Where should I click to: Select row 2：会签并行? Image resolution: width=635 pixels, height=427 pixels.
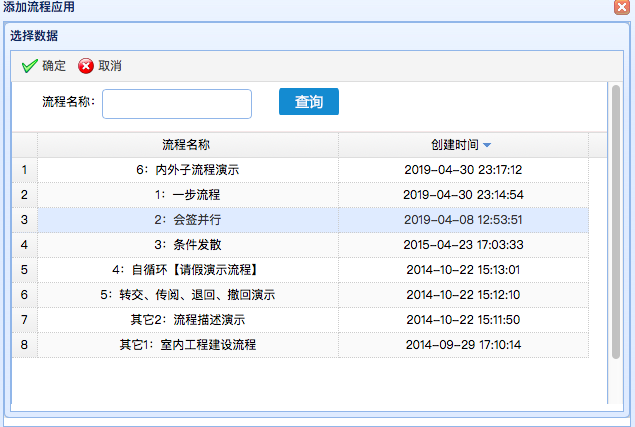pyautogui.click(x=300, y=220)
